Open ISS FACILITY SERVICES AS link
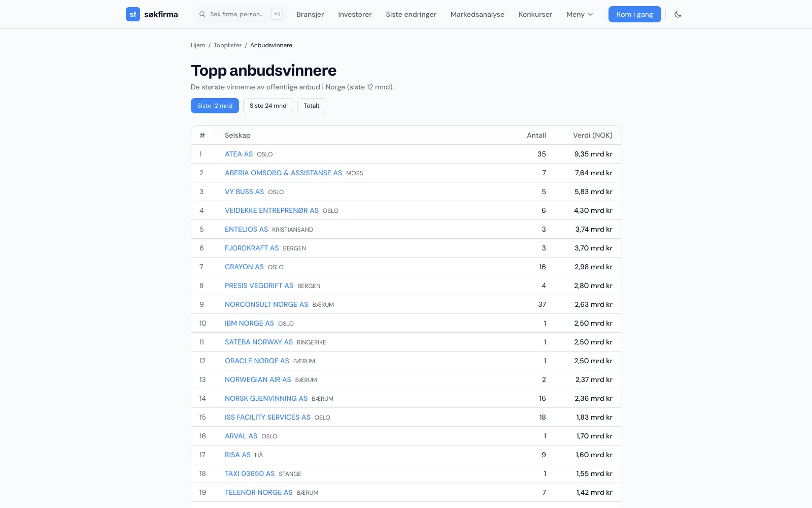 tap(267, 417)
